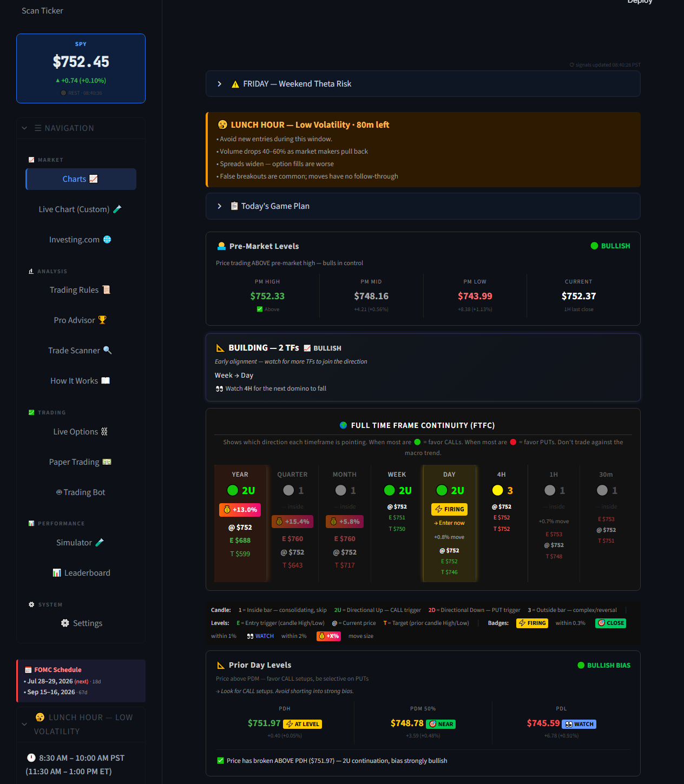The image size is (684, 784).
Task: Click the ruler icon beside Prior Day Levels
Action: tap(221, 665)
